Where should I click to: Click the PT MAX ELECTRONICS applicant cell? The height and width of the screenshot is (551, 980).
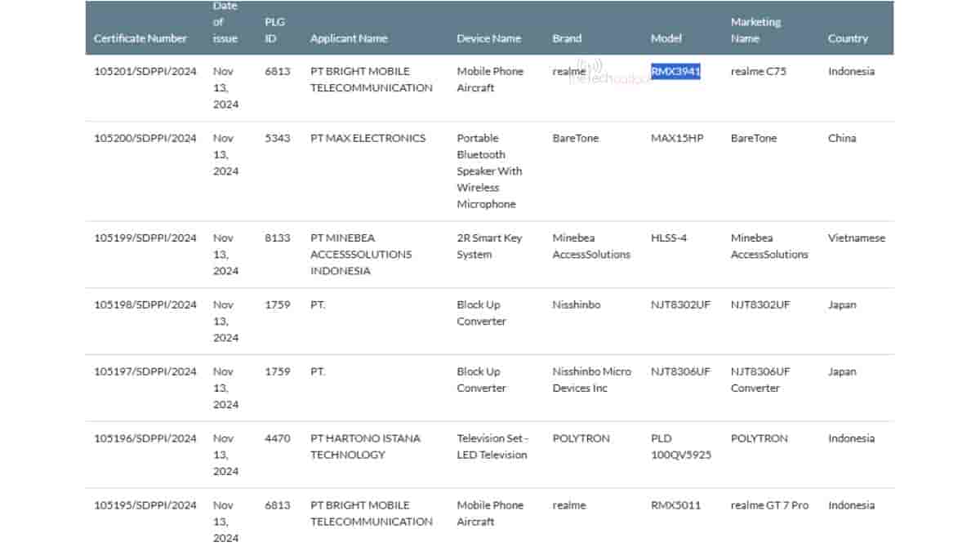pos(367,138)
